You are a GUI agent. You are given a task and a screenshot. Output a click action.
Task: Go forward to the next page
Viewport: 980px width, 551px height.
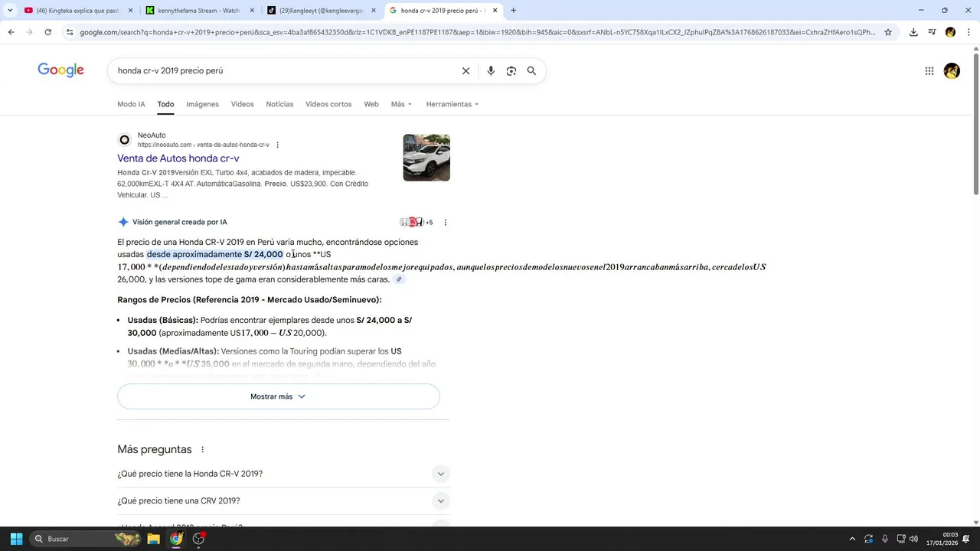[29, 32]
